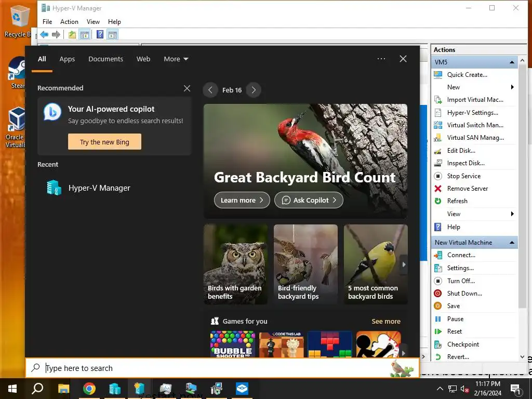Open Birds with garden benefits card
The width and height of the screenshot is (532, 399).
pos(236,264)
